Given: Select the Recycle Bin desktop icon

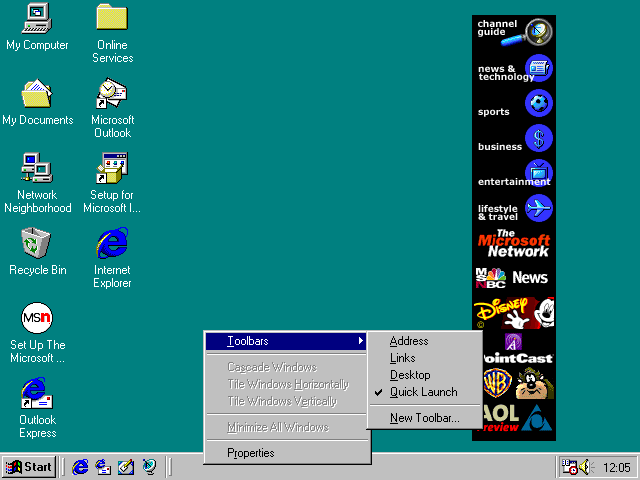Looking at the screenshot, I should click(x=37, y=242).
